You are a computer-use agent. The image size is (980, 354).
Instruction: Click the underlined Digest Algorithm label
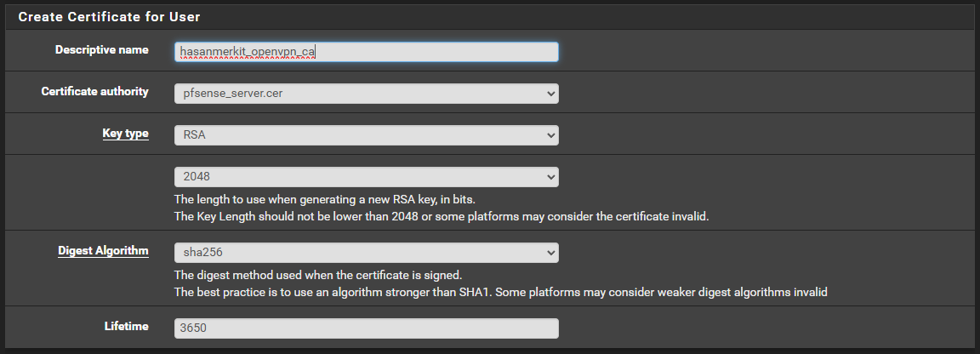[103, 251]
